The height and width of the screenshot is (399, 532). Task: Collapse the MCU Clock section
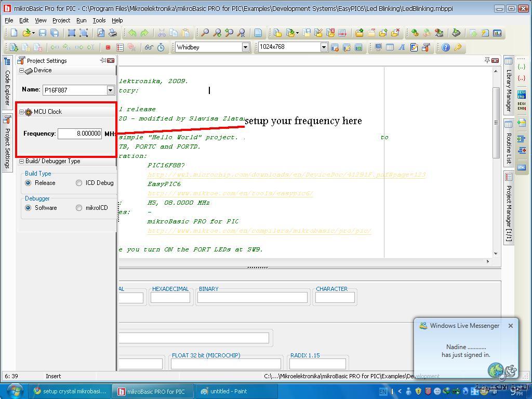point(21,112)
